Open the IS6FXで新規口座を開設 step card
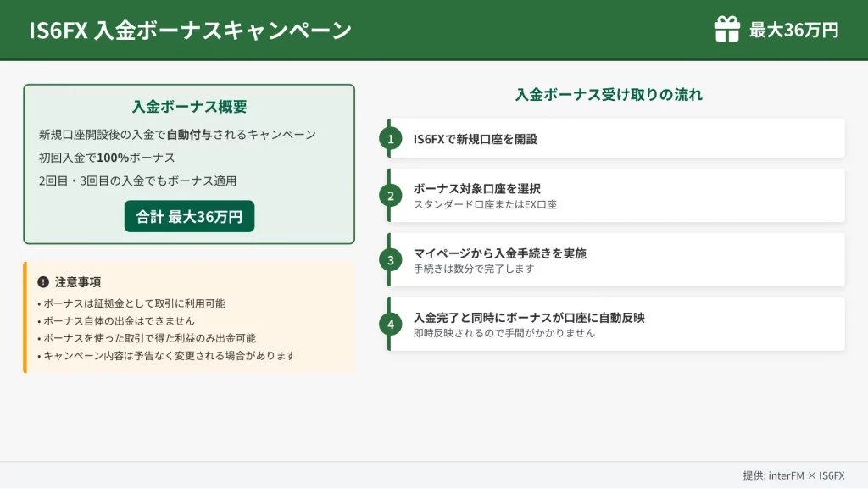The height and width of the screenshot is (489, 868). point(617,139)
